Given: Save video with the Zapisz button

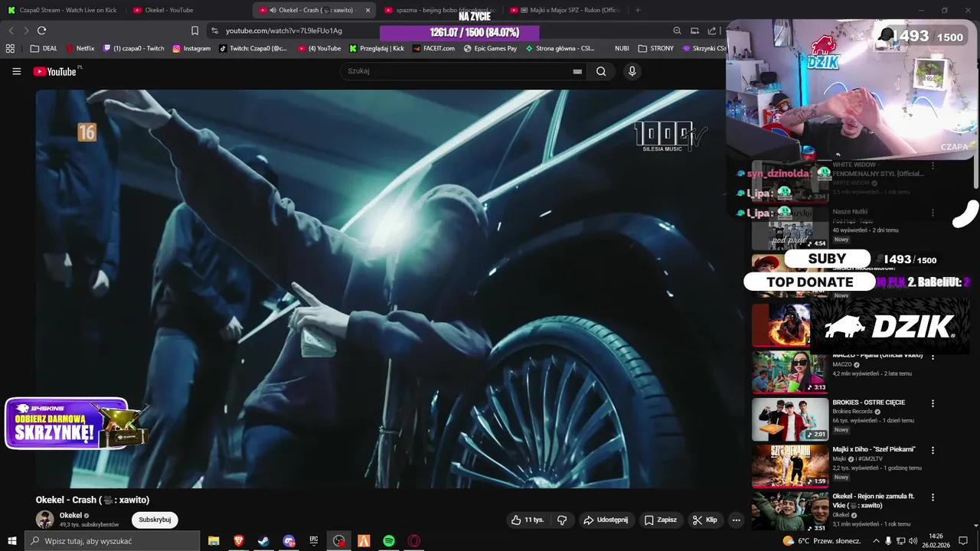Looking at the screenshot, I should (x=661, y=520).
